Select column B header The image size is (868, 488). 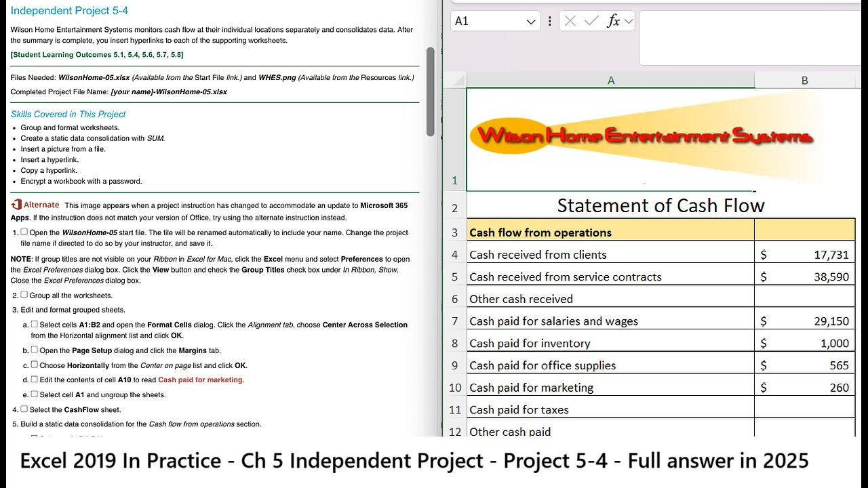(x=805, y=80)
